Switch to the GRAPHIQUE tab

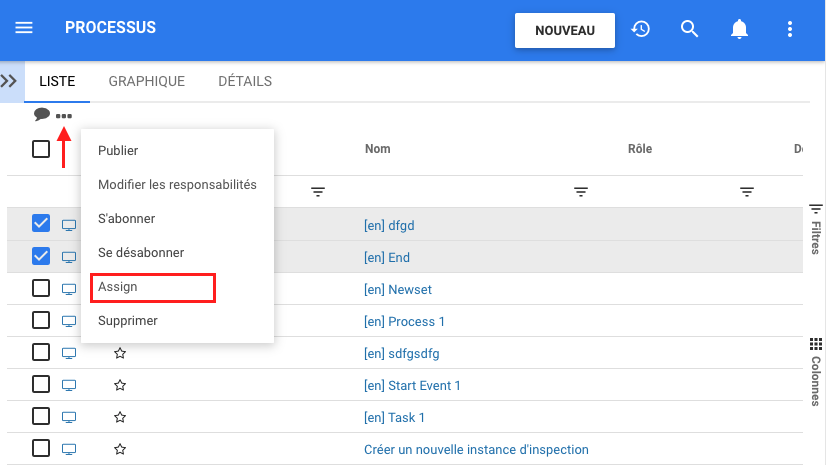pos(146,82)
